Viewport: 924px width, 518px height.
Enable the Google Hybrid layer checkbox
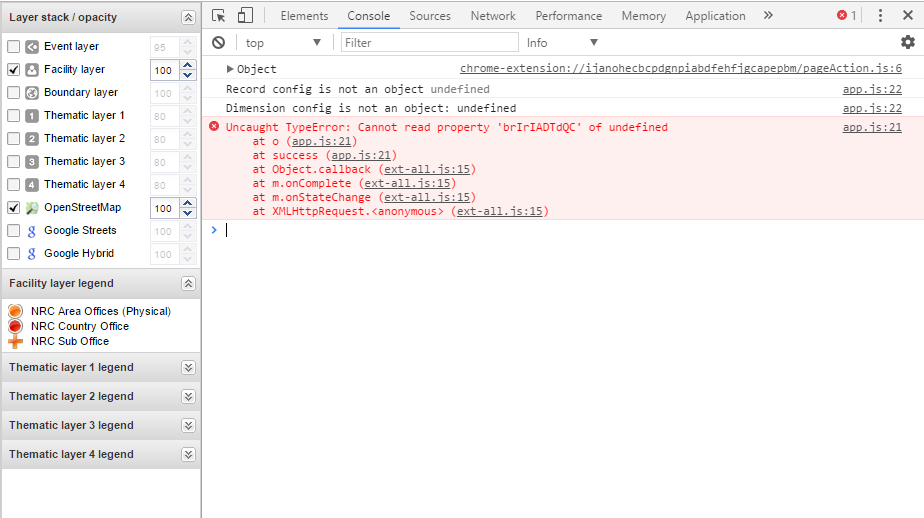point(14,254)
